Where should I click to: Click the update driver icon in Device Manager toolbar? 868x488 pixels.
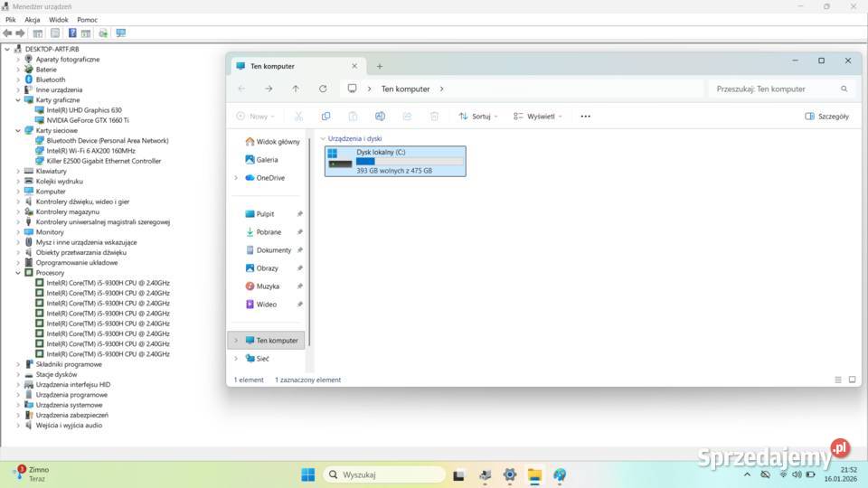click(103, 33)
